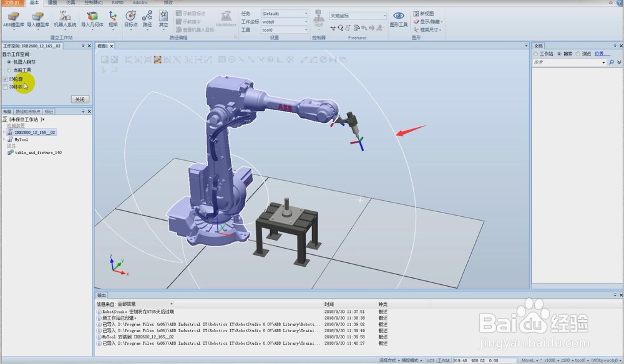Switch to the 控制器(C) ribbon tab
The width and height of the screenshot is (624, 364).
click(93, 2)
